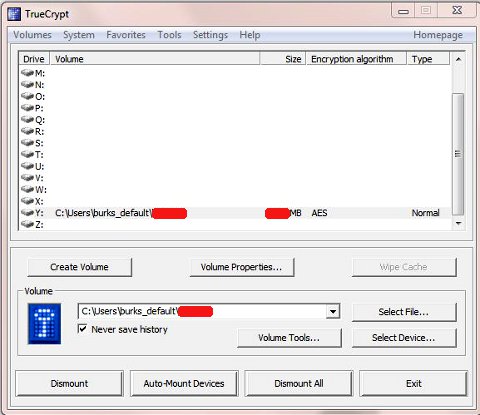
Task: Click scroll down arrow in drive list
Action: (x=458, y=223)
